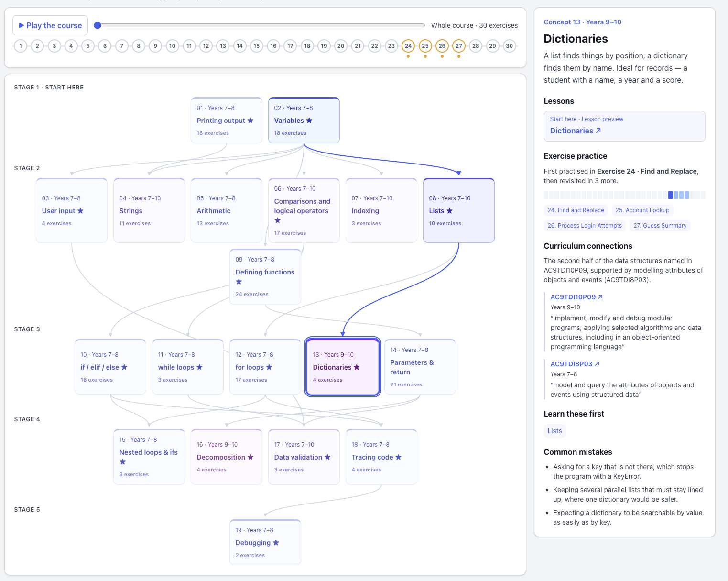Image resolution: width=728 pixels, height=581 pixels.
Task: Select the Tracing code card
Action: 381,457
